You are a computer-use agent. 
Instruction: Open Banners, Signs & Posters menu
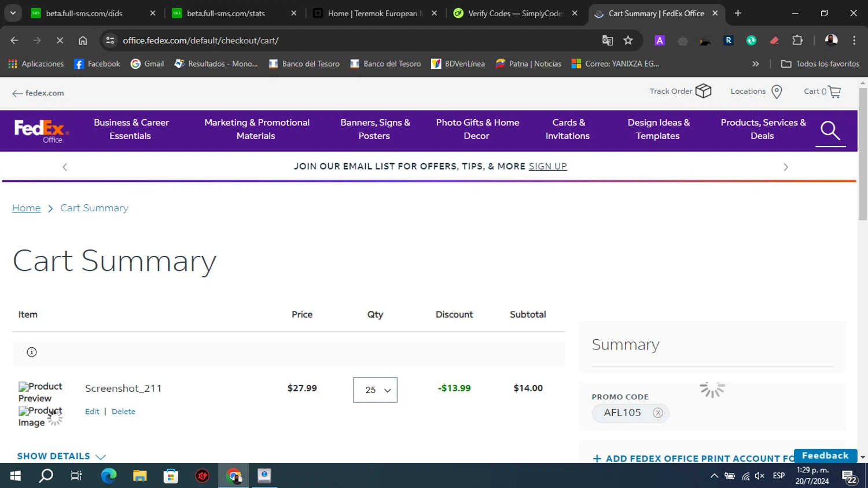point(375,129)
